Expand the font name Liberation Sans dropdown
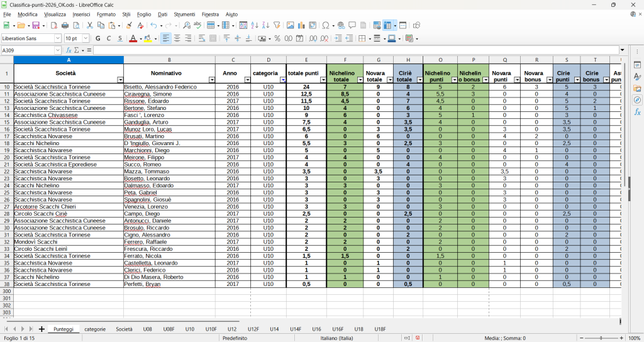 58,38
